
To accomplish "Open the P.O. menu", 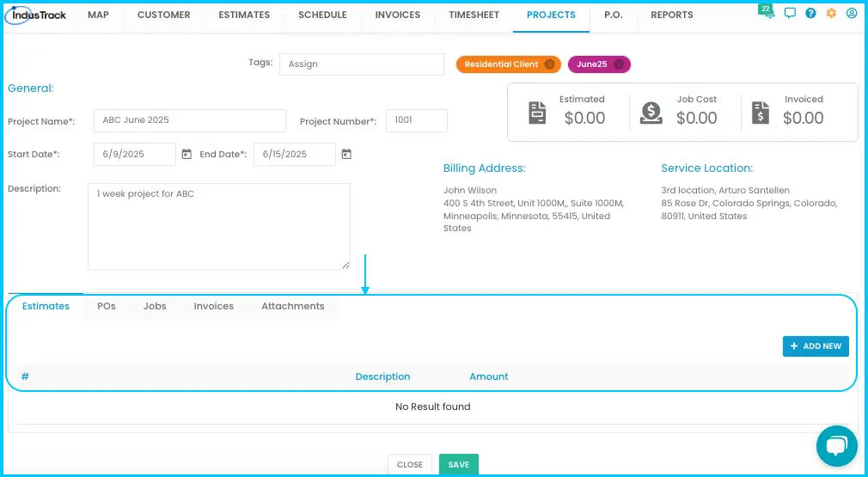I will (614, 15).
